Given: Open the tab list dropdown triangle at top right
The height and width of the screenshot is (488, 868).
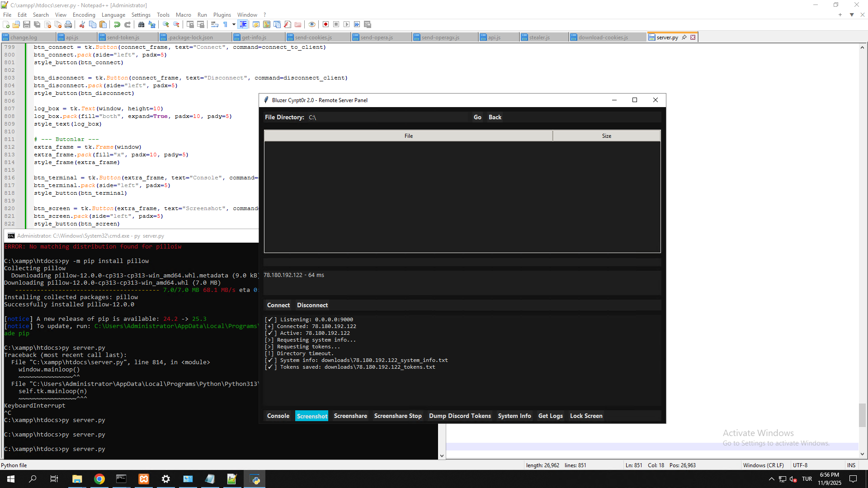Looking at the screenshot, I should [x=852, y=15].
